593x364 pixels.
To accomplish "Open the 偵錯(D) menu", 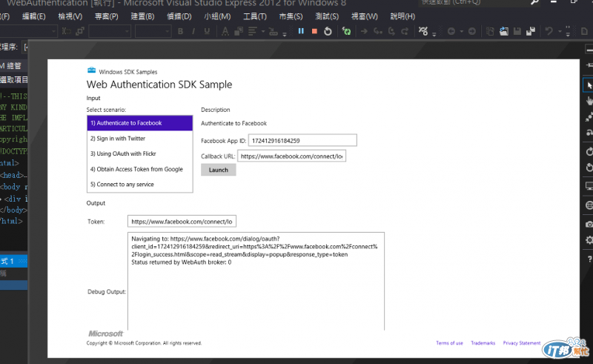I will point(179,16).
